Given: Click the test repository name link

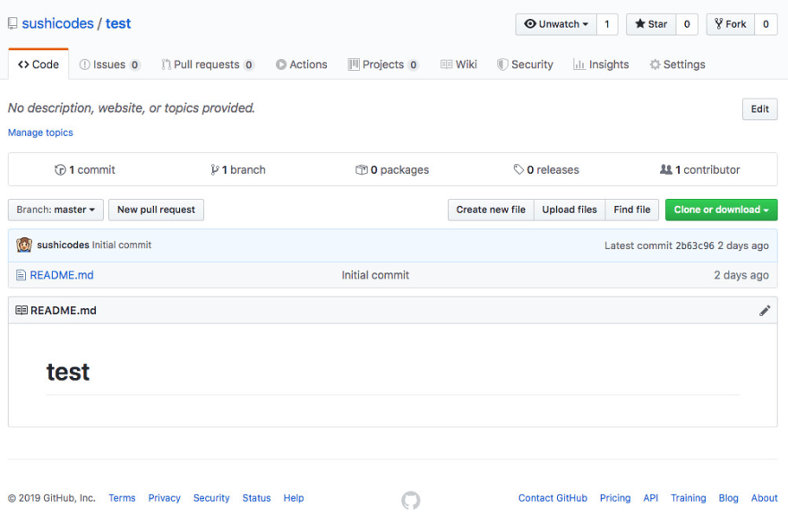Looking at the screenshot, I should point(118,23).
